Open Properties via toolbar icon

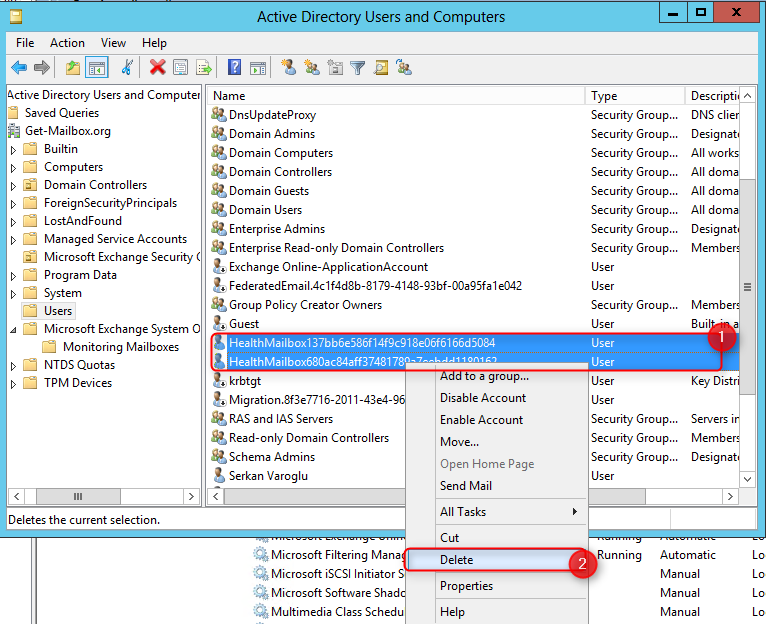tap(180, 67)
